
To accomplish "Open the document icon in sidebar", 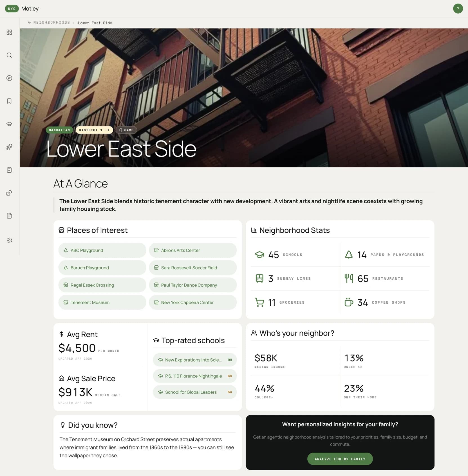I will point(9,216).
